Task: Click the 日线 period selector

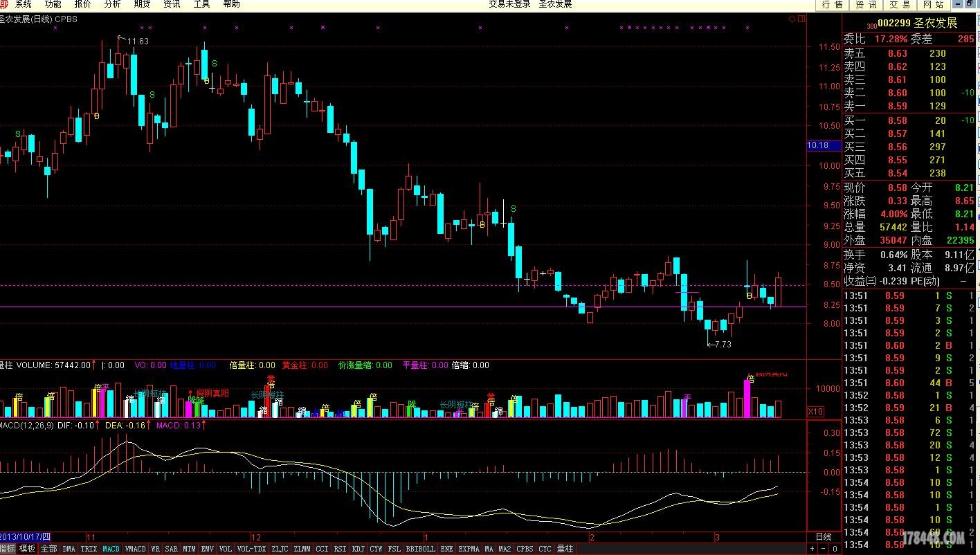Action: [x=824, y=537]
